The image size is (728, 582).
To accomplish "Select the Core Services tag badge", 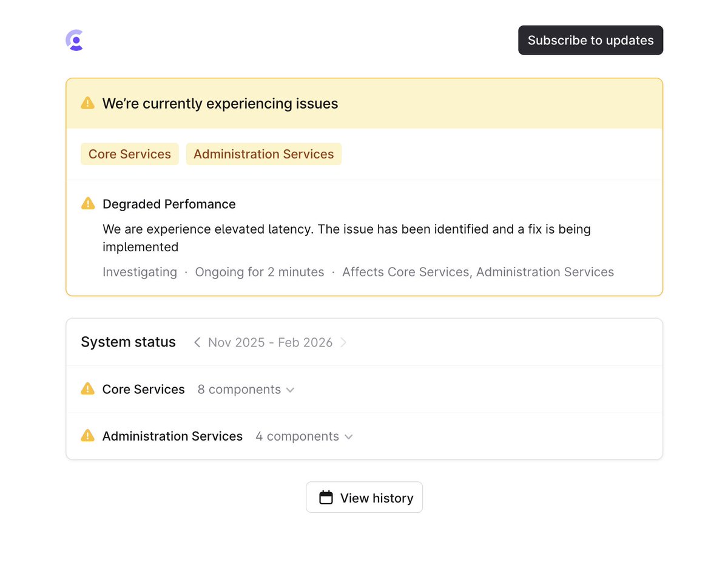I will pos(130,154).
